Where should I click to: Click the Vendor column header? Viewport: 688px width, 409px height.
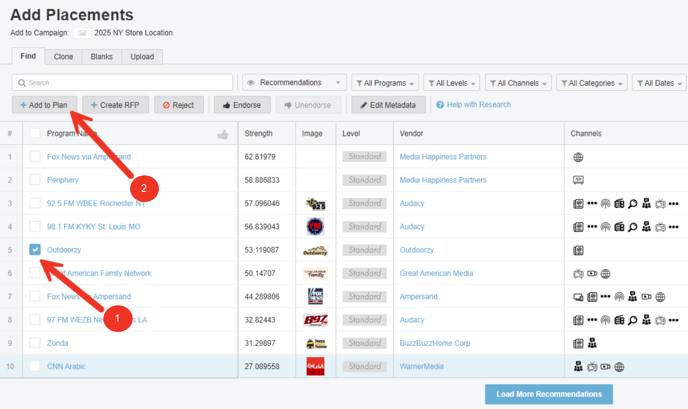click(x=412, y=133)
